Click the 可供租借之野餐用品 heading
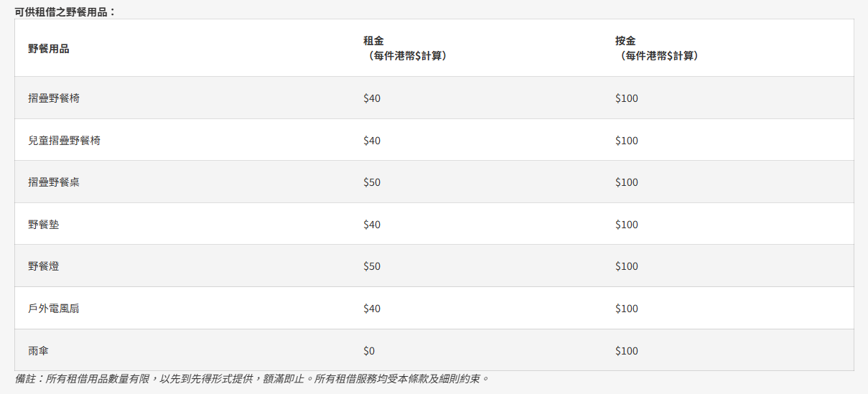Viewport: 868px width, 394px height. [65, 12]
